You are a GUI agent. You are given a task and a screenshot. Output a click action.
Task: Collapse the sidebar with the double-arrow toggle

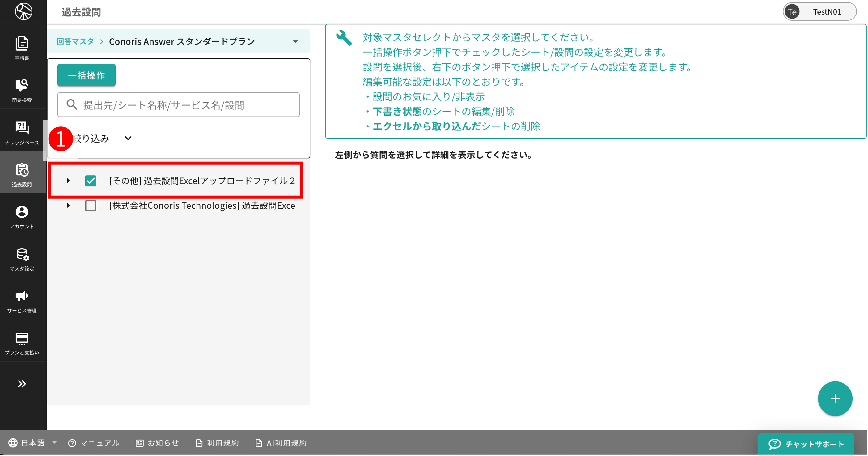(22, 384)
